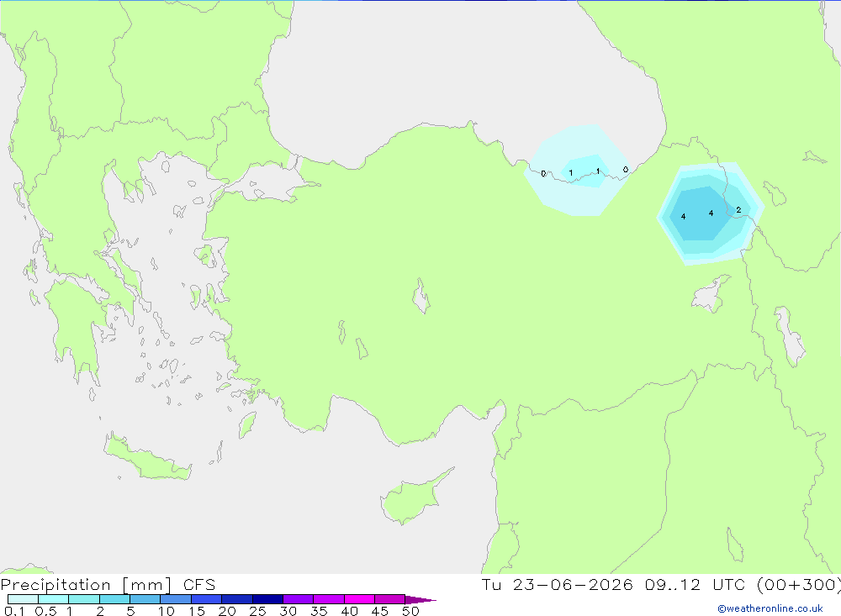The height and width of the screenshot is (616, 841).
Task: Click the 0.1–0.5 mm palest legend swatch
Action: [x=23, y=599]
